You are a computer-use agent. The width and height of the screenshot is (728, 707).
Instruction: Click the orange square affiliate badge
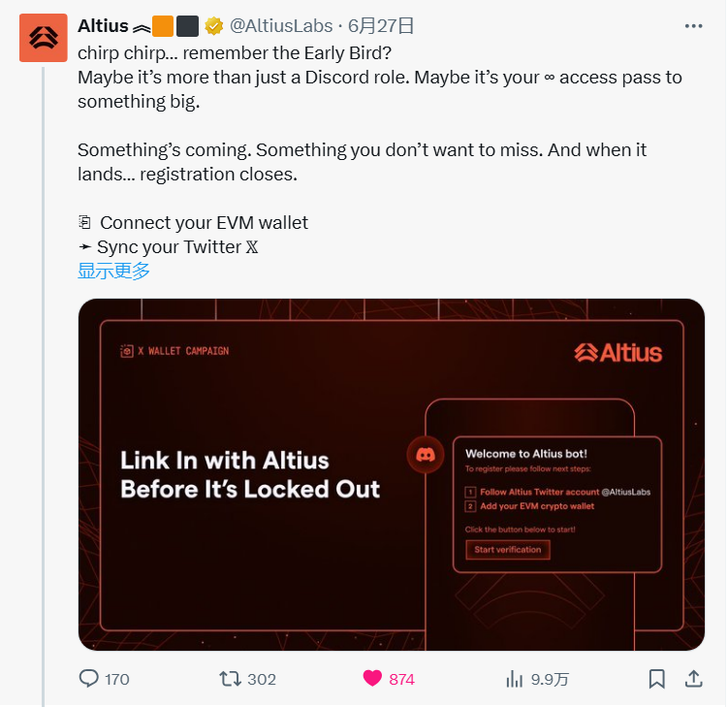(x=163, y=26)
